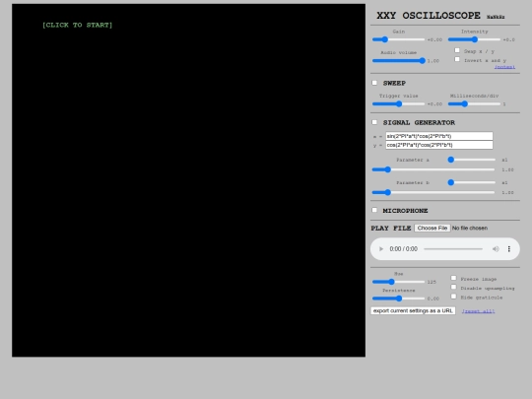532x399 pixels.
Task: Tick the Disable upsampling checkbox
Action: coord(453,287)
